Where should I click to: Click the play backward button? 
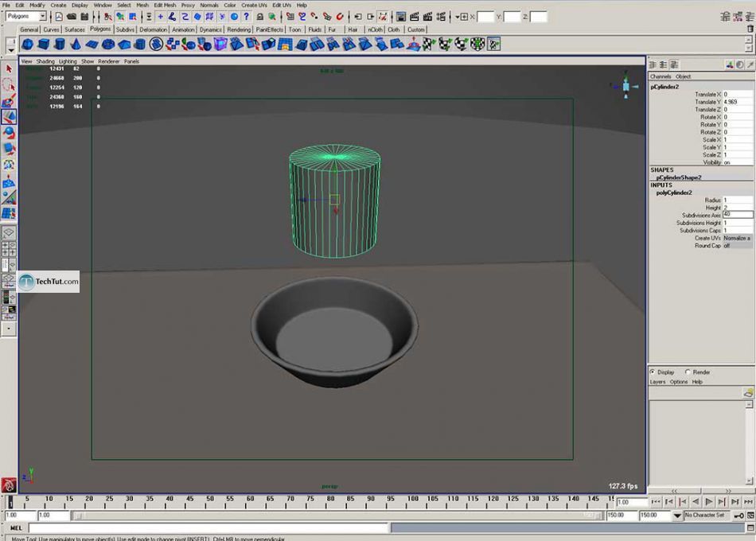[x=696, y=502]
